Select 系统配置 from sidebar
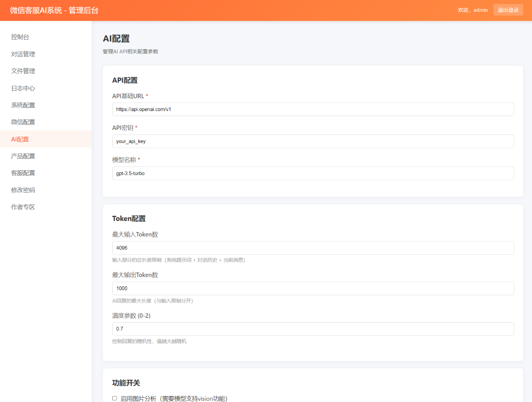Viewport: 532px width, 402px height. point(23,105)
